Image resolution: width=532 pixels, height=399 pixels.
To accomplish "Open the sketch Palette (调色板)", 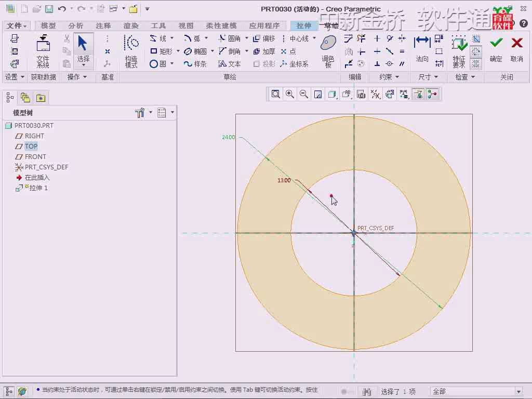I will [x=328, y=51].
